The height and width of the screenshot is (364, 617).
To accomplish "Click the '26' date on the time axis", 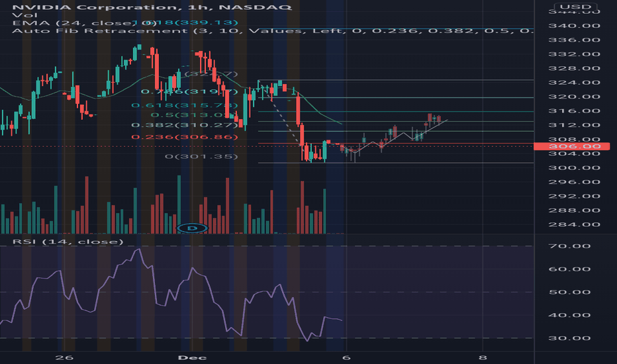I will [x=64, y=357].
